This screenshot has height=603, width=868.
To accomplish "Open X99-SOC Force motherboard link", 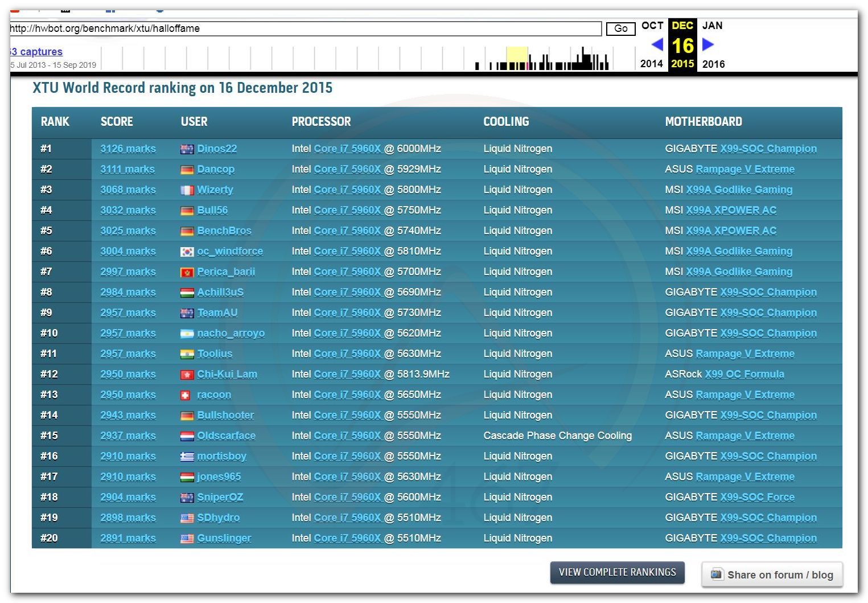I will coord(758,497).
